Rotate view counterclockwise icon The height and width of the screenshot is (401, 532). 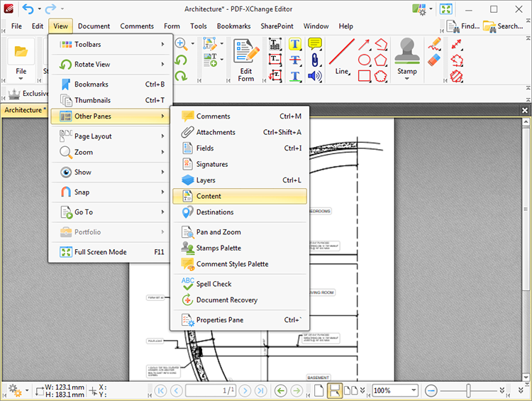tap(181, 60)
